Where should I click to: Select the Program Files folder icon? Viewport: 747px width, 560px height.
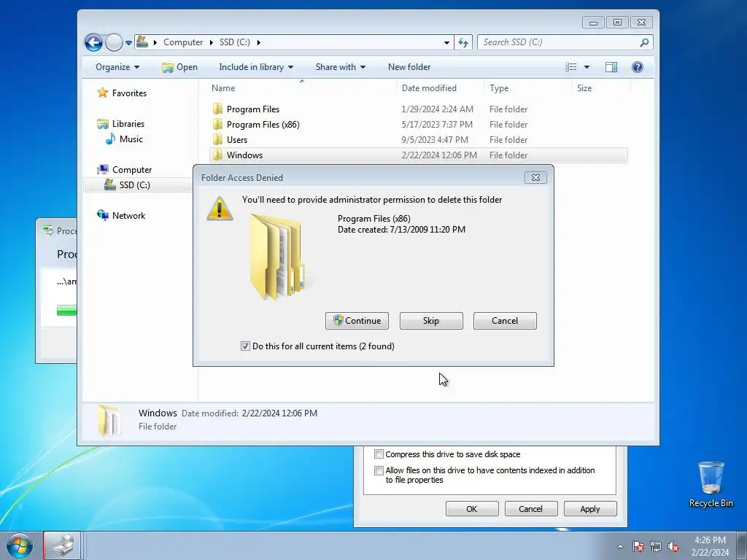point(217,109)
